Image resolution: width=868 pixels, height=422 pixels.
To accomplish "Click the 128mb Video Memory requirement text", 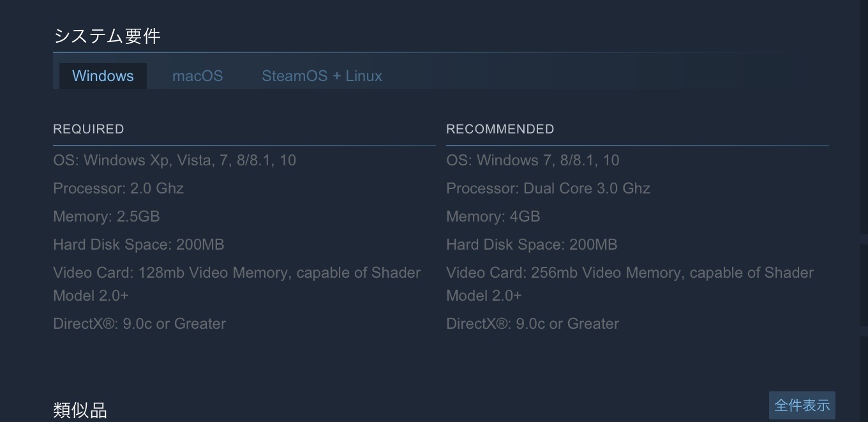I will [x=237, y=284].
